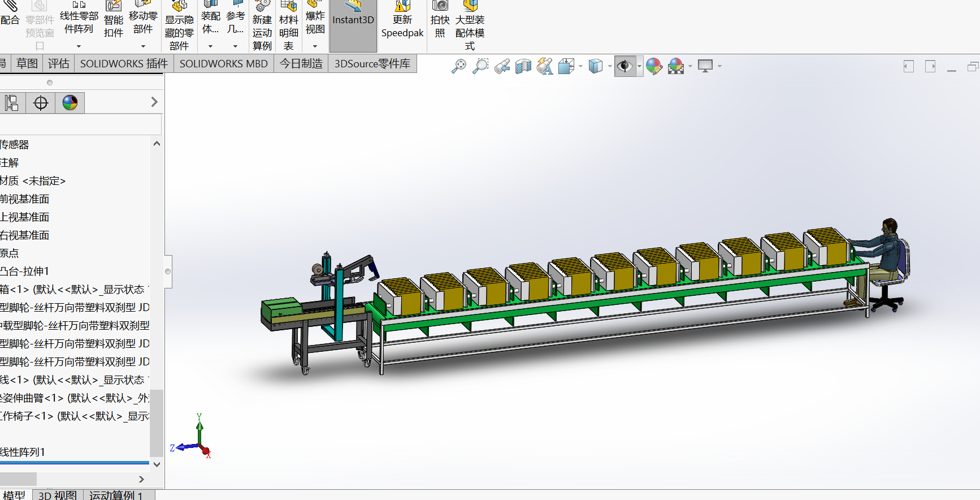The height and width of the screenshot is (500, 980).
Task: Open Dynamic Annotation Views icon
Action: (545, 66)
